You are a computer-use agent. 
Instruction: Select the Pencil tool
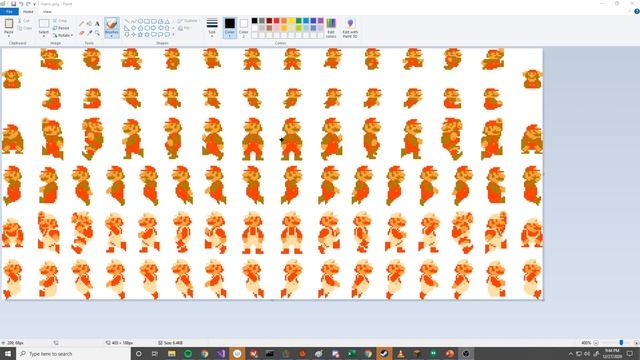[x=81, y=24]
